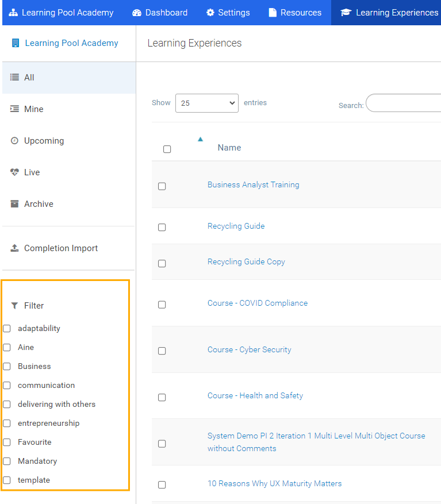Click the graduation cap Learning Experiences icon
This screenshot has height=504, width=441.
[x=346, y=13]
